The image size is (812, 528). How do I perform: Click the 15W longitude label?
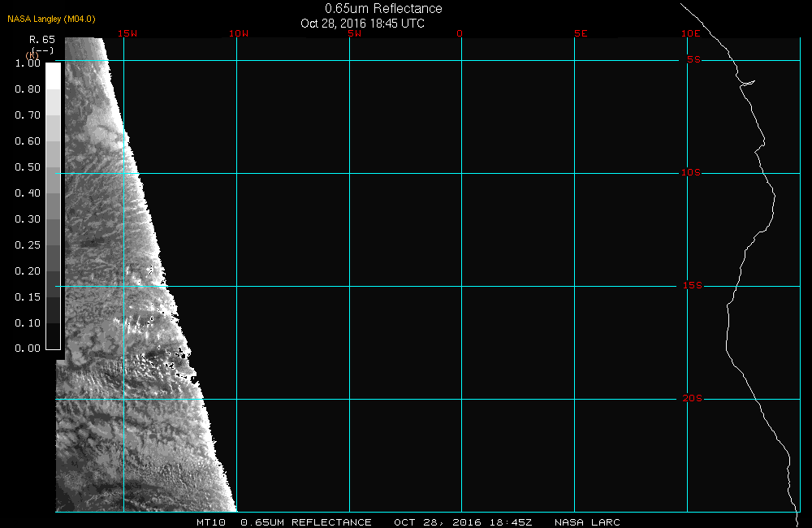(127, 34)
